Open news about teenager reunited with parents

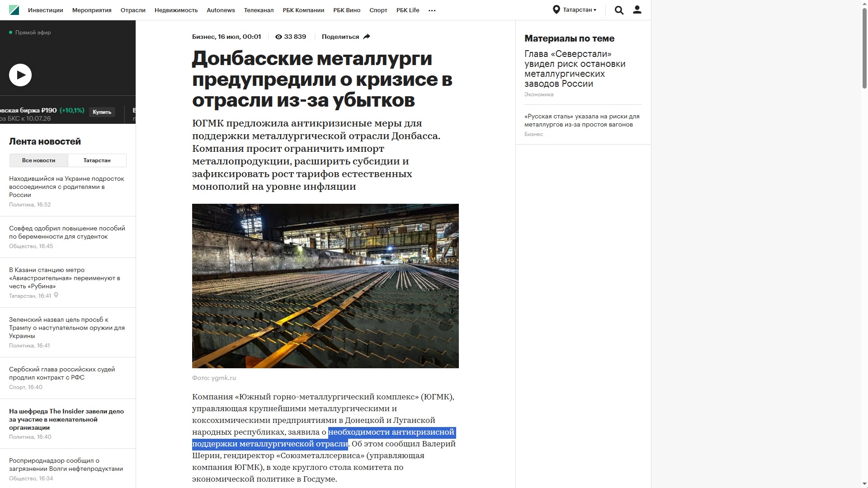[67, 187]
